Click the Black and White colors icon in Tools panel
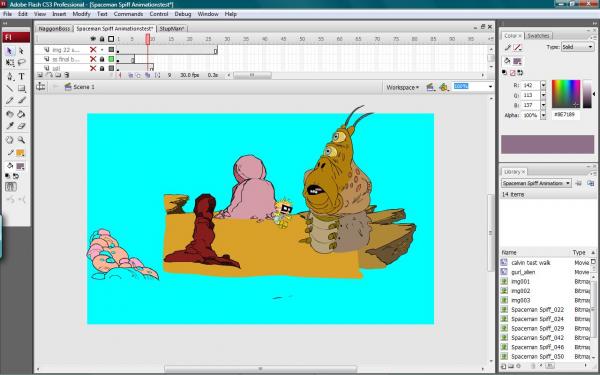 (x=8, y=176)
